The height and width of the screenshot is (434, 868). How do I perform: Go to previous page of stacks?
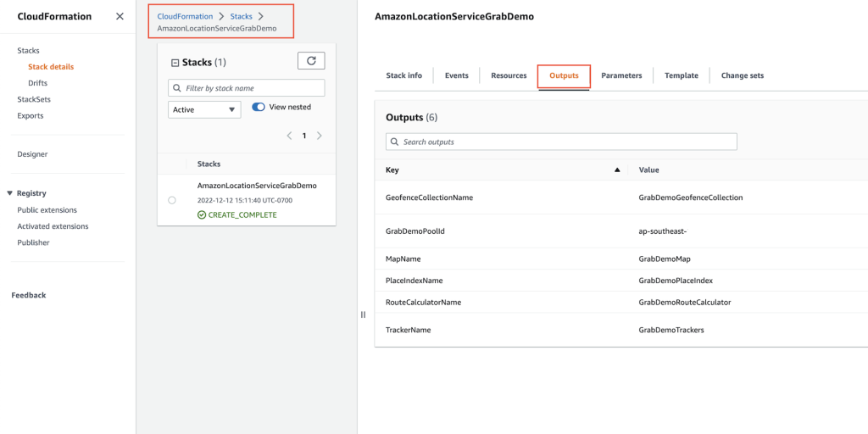click(x=289, y=136)
